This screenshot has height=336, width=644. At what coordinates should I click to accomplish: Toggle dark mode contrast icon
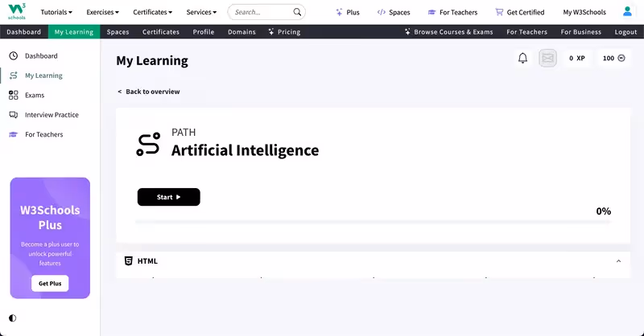12,318
